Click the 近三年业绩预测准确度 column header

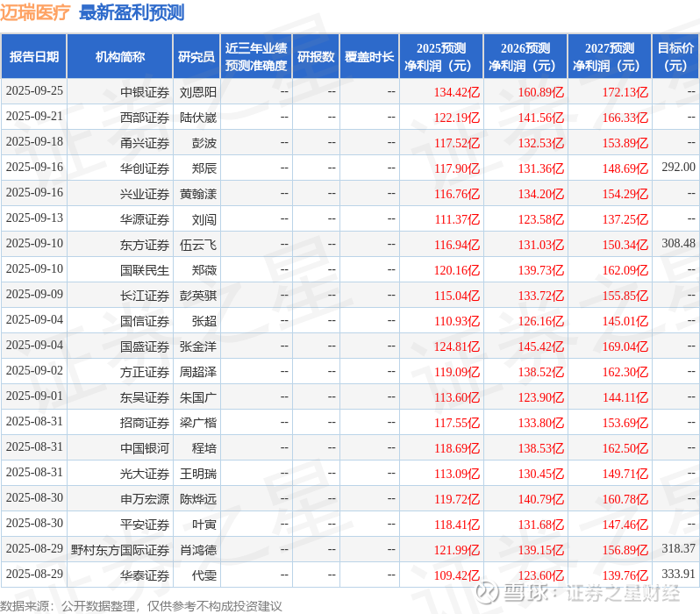[256, 56]
